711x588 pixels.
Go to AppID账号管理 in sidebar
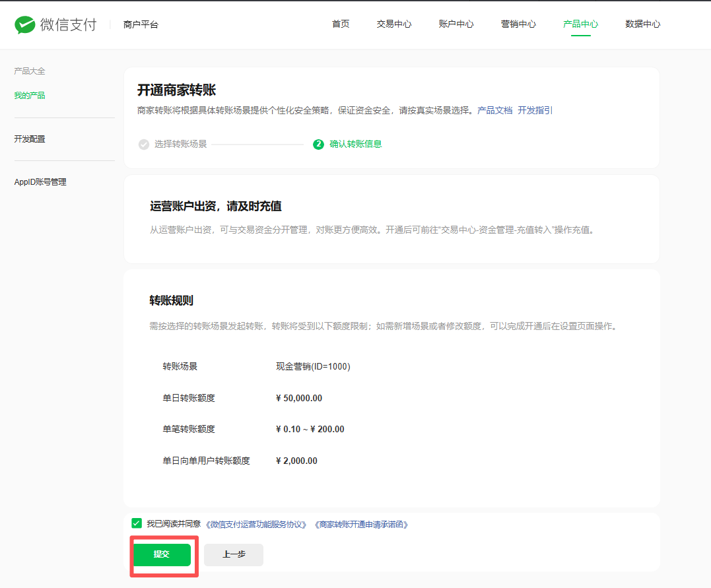point(40,182)
